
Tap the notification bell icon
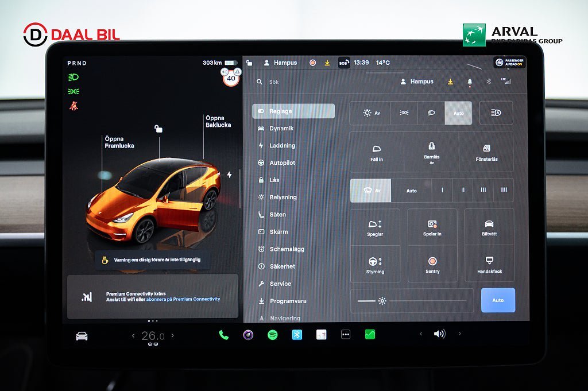point(470,82)
